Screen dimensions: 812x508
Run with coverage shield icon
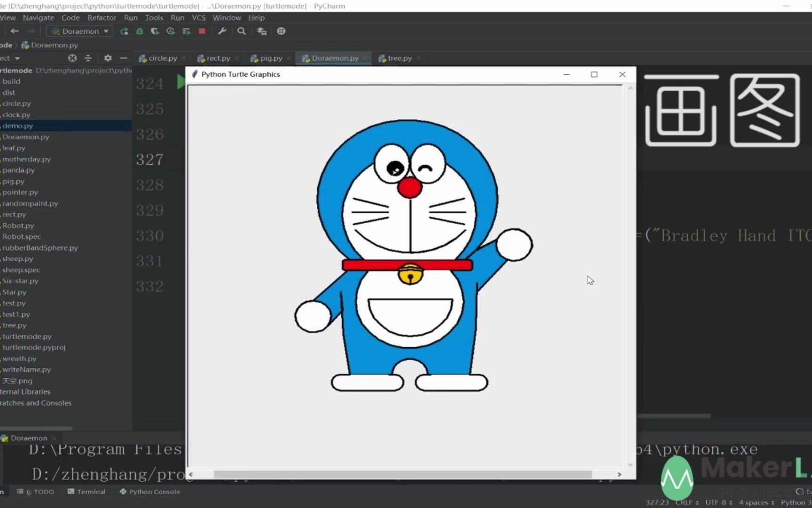coord(155,31)
